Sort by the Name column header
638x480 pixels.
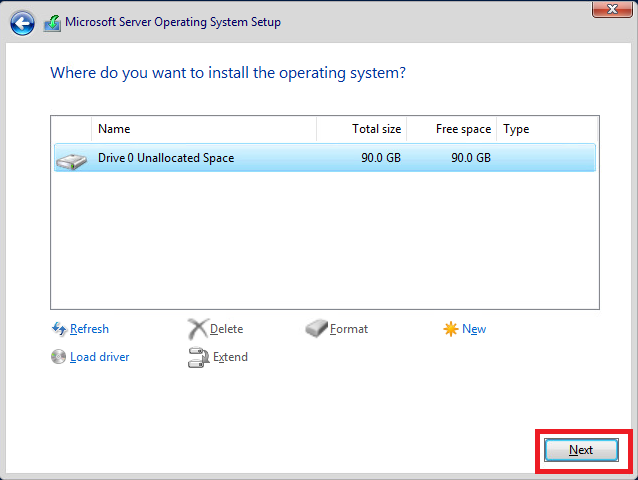click(203, 129)
